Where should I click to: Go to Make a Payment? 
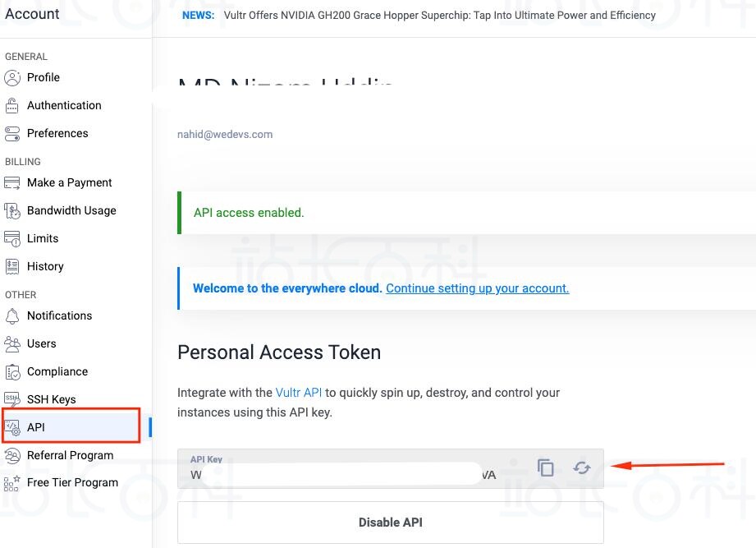tap(69, 182)
